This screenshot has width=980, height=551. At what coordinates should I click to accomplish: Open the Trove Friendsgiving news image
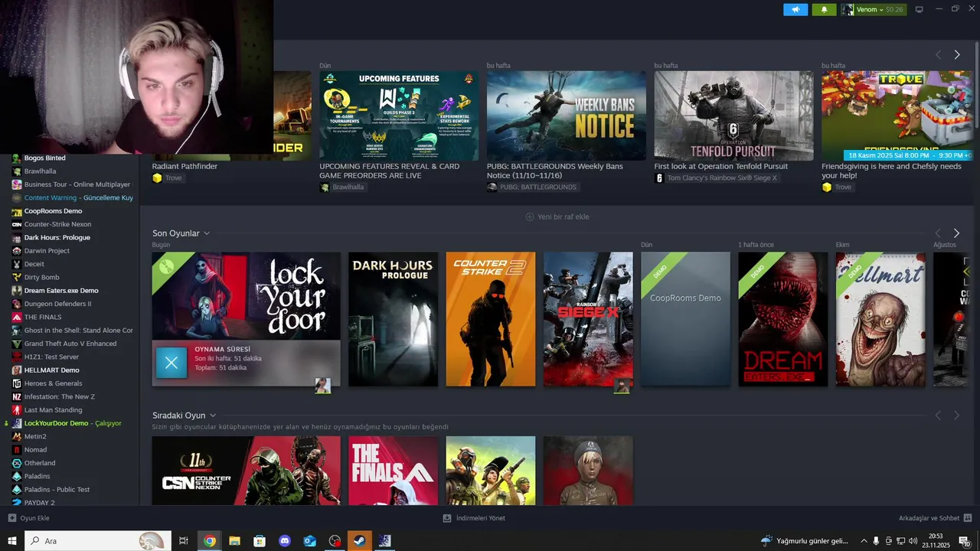click(x=897, y=116)
